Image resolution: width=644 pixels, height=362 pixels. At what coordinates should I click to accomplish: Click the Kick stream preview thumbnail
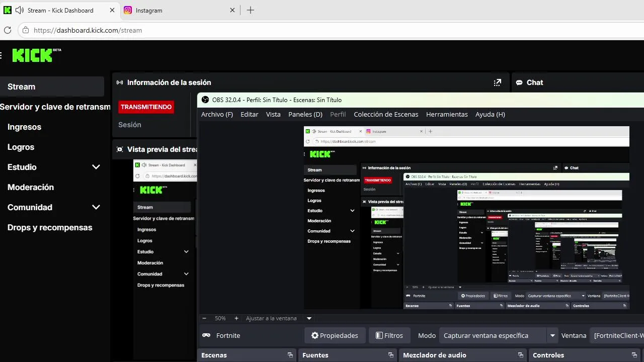click(165, 259)
